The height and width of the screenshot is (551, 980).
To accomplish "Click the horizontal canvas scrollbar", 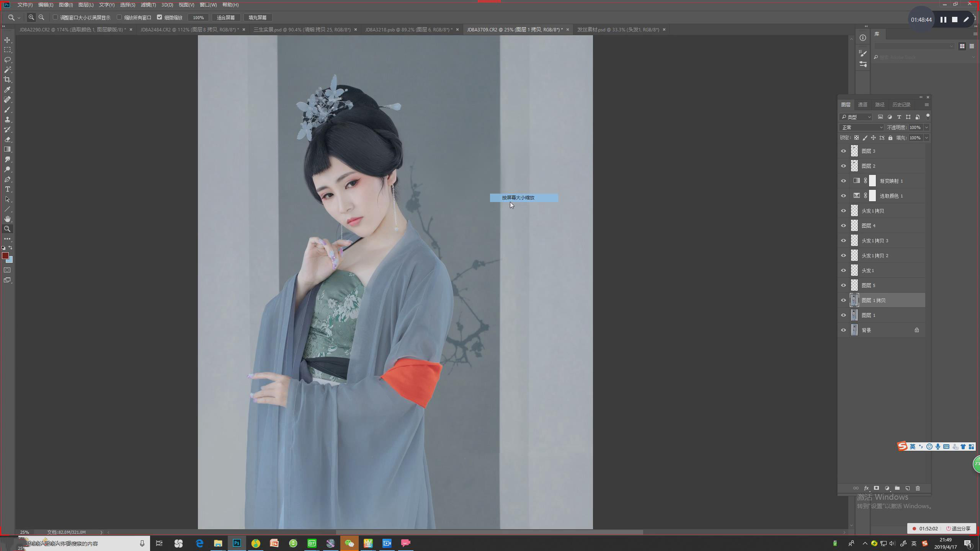I will (x=489, y=532).
